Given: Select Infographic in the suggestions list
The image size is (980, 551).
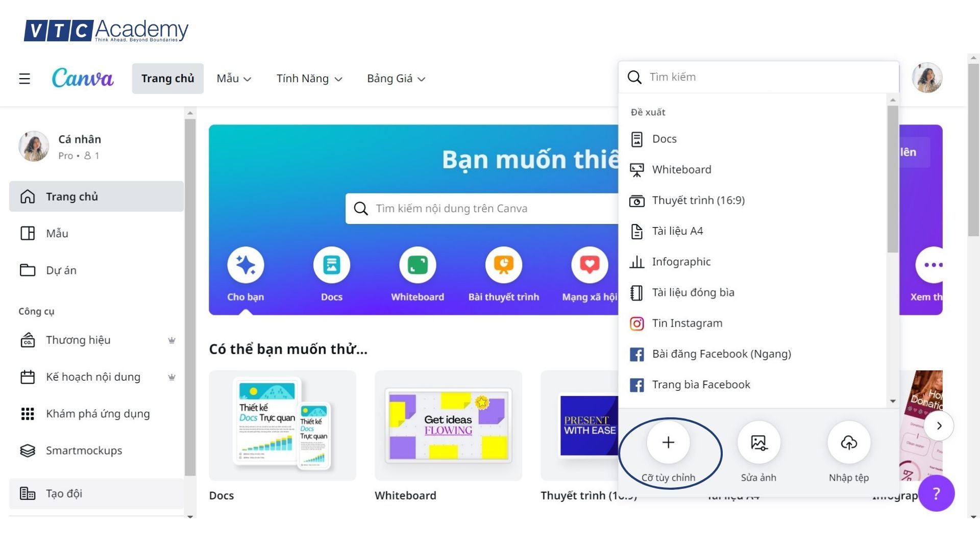Looking at the screenshot, I should point(681,262).
